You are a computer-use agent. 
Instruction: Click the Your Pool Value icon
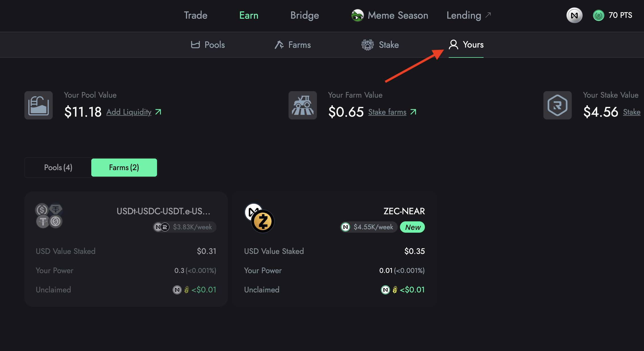coord(39,105)
